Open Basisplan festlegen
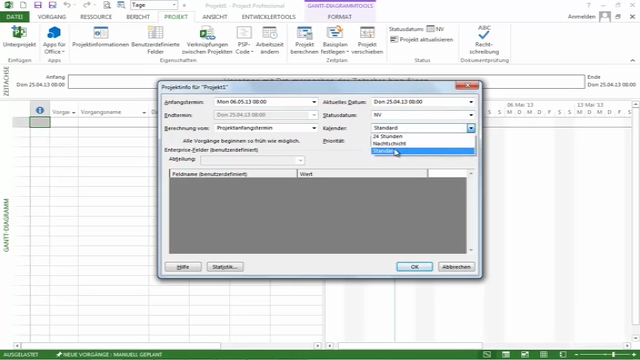640x360 pixels. (335, 40)
